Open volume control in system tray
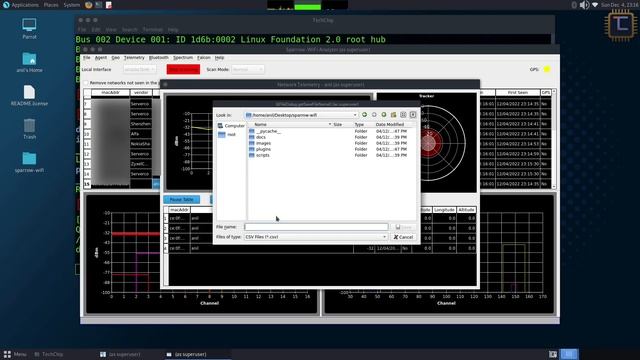Image resolution: width=640 pixels, height=360 pixels. [x=584, y=5]
